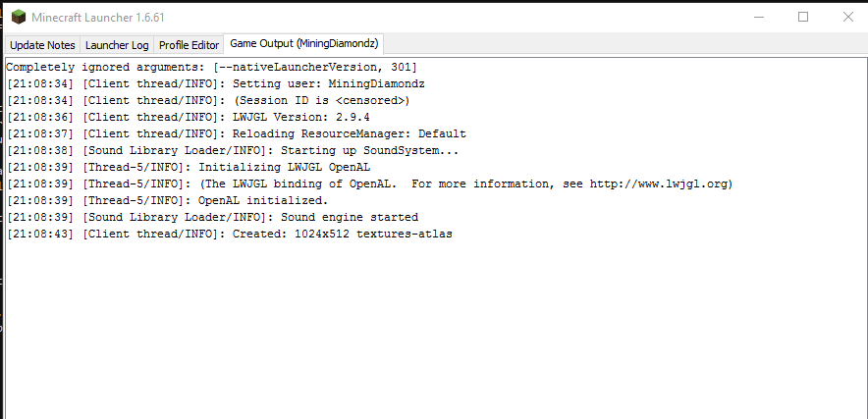The image size is (868, 419).
Task: Click the 'Starting up SoundSystem...' log line
Action: coord(233,150)
